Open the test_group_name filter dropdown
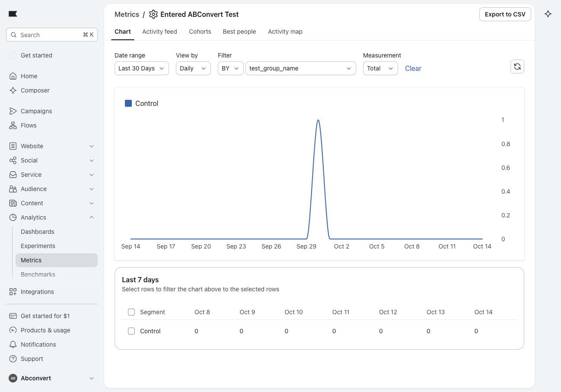561x392 pixels. tap(301, 68)
